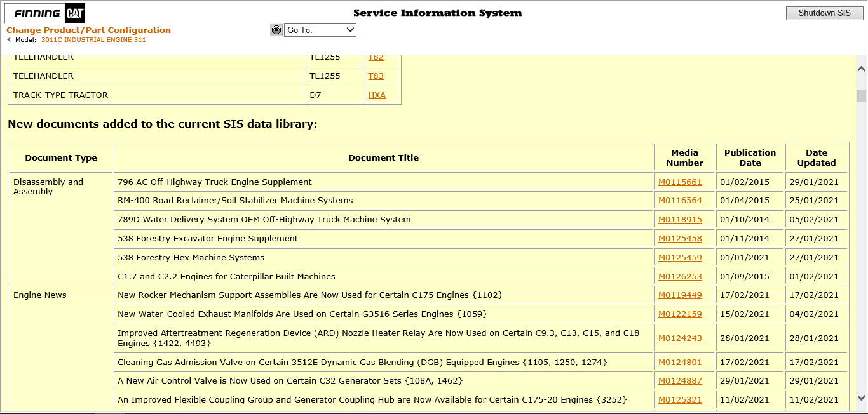Select the 3011C INDUSTRIAL ENGINE 311 model link
The height and width of the screenshot is (414, 868).
pos(93,39)
